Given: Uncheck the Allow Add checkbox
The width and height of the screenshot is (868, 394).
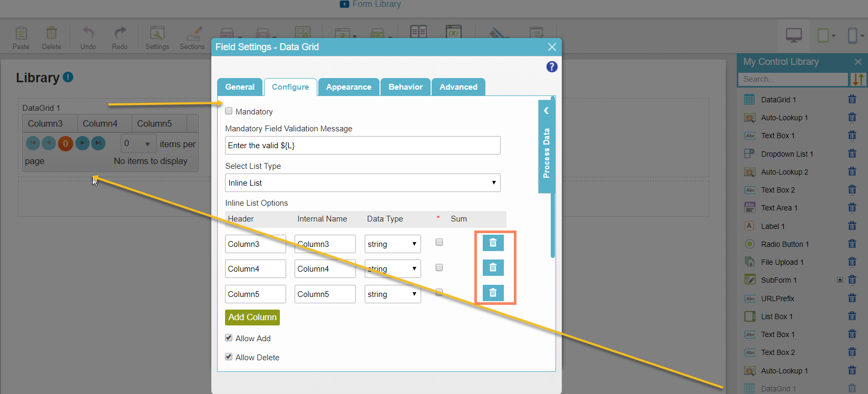Looking at the screenshot, I should (229, 338).
